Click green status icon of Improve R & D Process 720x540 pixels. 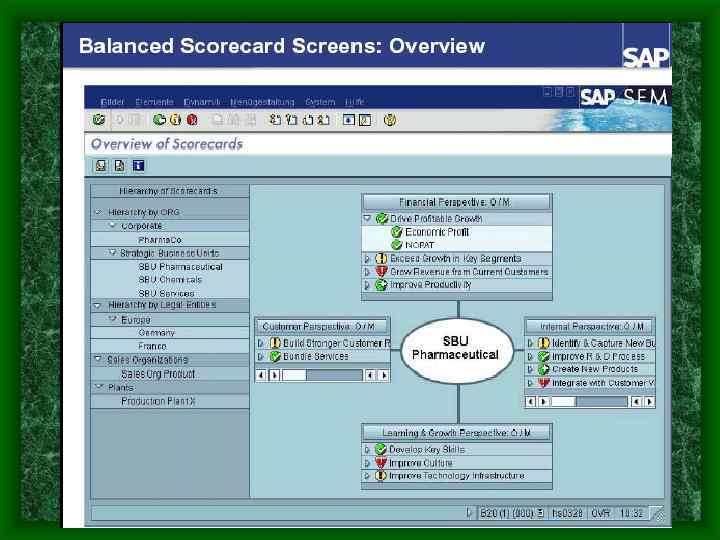click(x=544, y=356)
